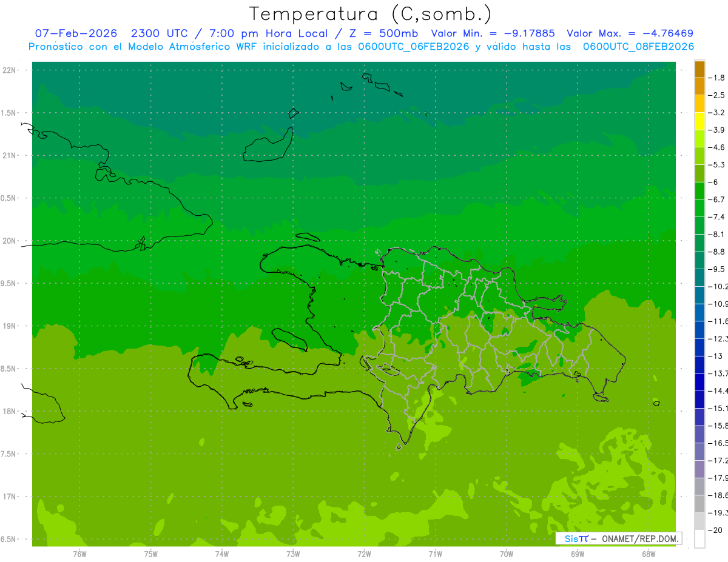Pick the yellow swatch between -3.2 and -3.9
The width and height of the screenshot is (728, 562).
(x=699, y=121)
